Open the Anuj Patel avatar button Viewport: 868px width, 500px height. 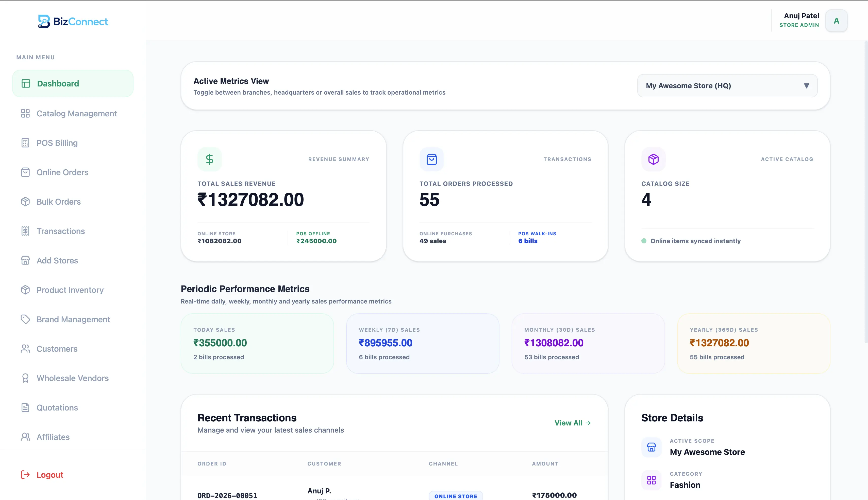click(836, 21)
